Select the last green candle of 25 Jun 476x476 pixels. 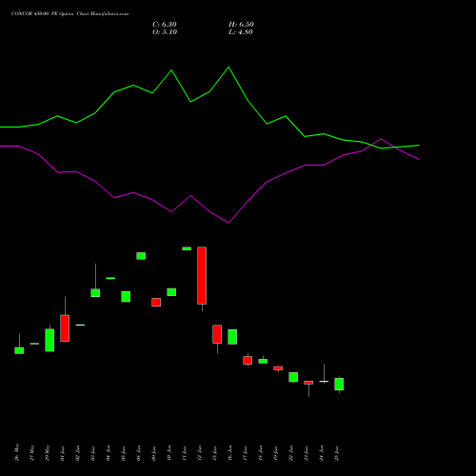339,384
